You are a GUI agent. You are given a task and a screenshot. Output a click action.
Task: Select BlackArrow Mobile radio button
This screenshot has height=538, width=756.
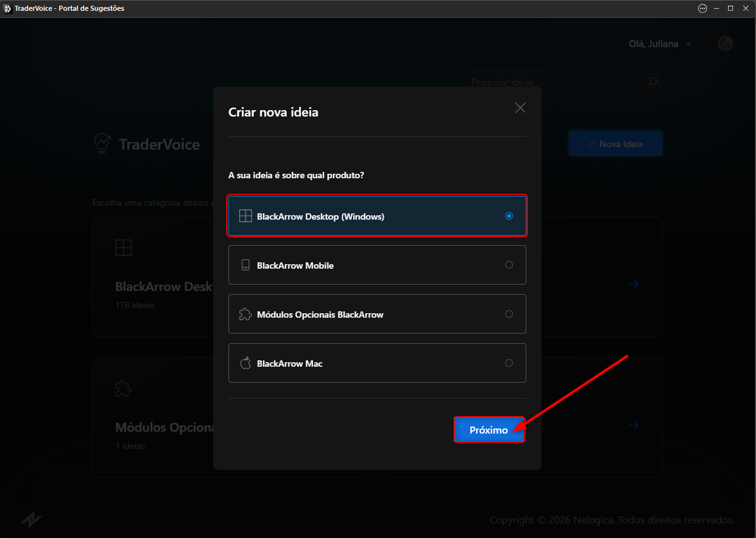508,265
